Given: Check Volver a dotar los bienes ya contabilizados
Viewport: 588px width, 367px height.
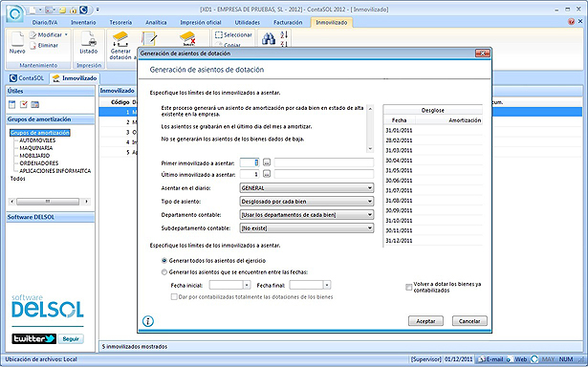Looking at the screenshot, I should [x=409, y=287].
